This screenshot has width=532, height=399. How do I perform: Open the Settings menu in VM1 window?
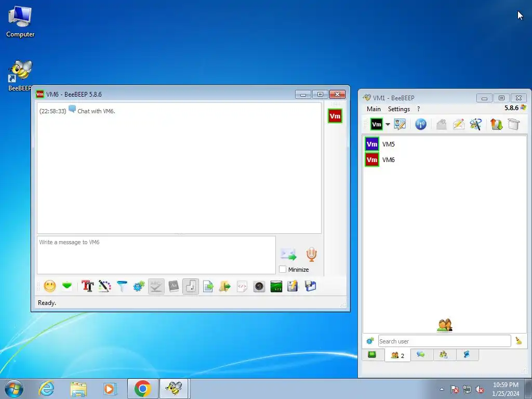[399, 109]
